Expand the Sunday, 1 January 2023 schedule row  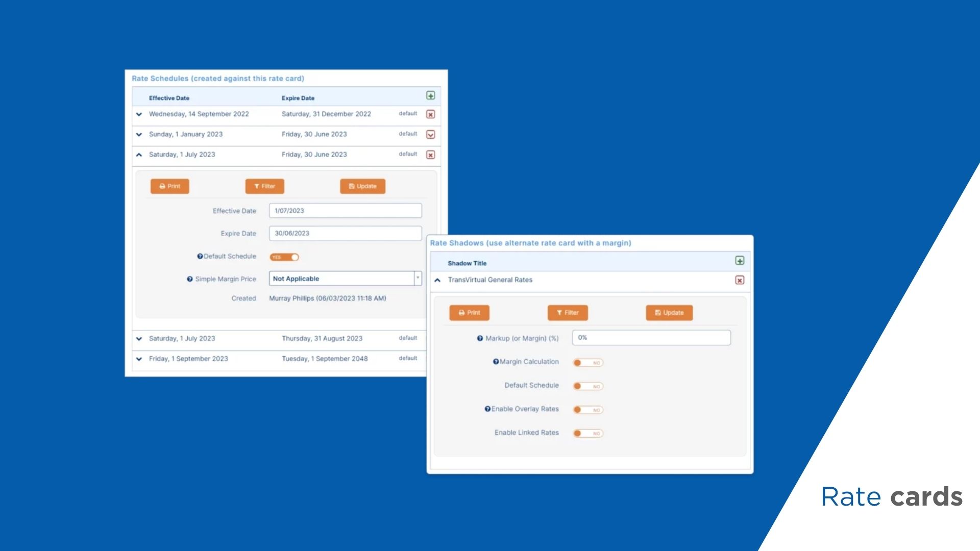click(x=139, y=134)
